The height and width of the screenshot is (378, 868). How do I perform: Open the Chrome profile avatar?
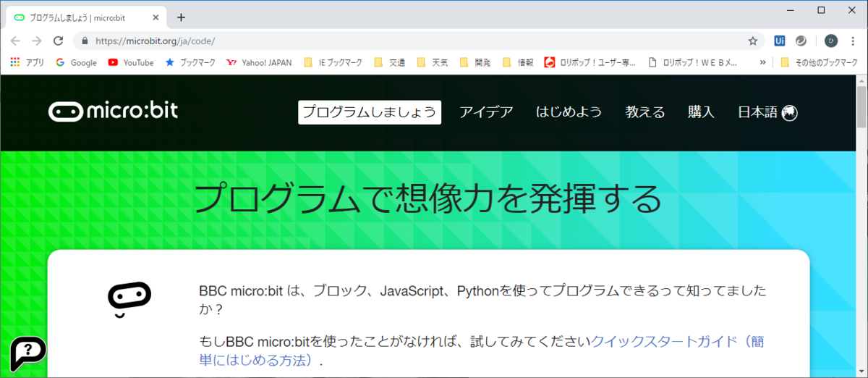pyautogui.click(x=832, y=41)
